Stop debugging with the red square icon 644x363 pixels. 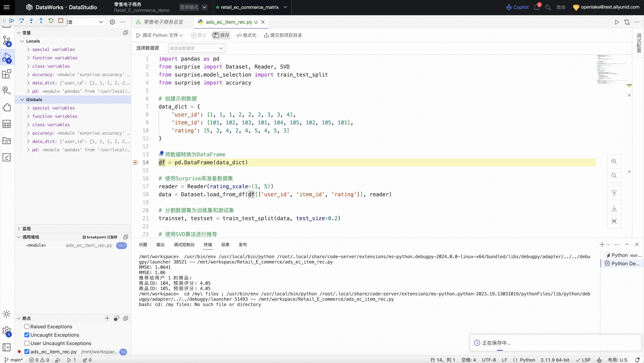61,21
